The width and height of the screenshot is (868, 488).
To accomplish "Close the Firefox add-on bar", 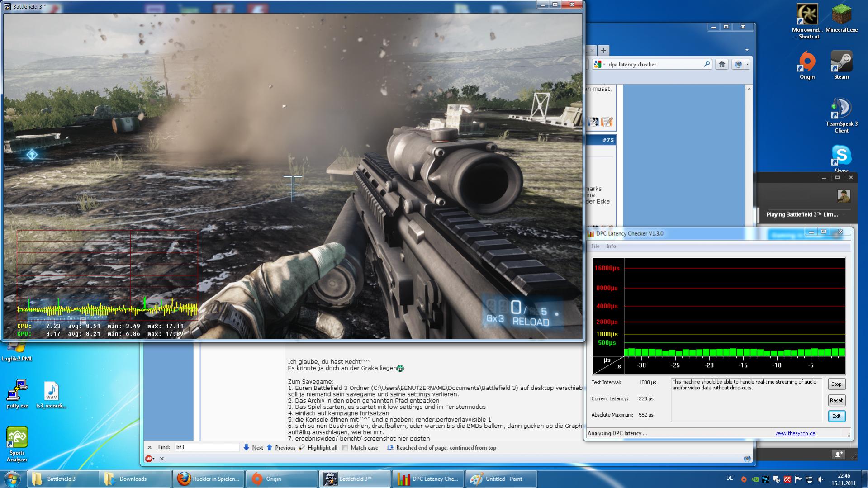I will tap(162, 459).
